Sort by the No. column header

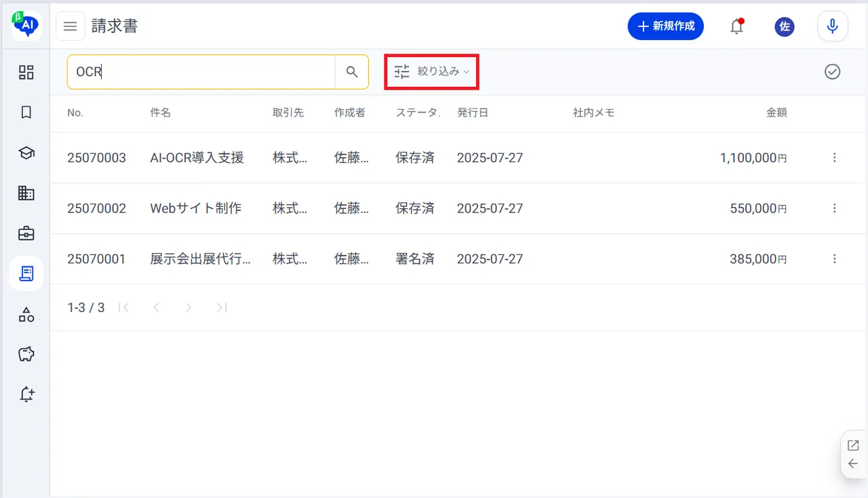[75, 113]
